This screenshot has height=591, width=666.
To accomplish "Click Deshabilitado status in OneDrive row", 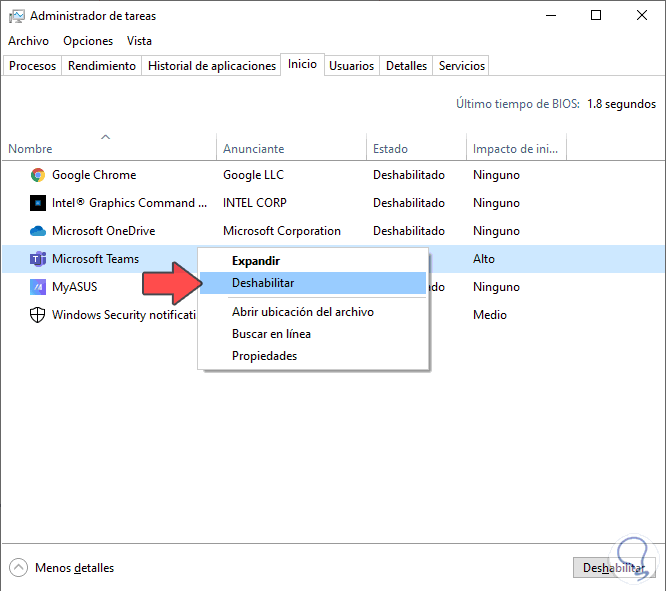I will coord(409,231).
